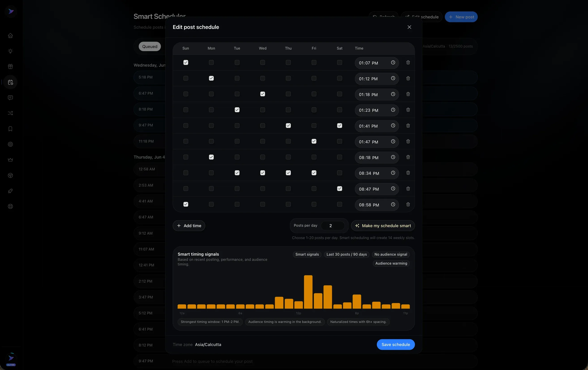Delete the 01:47 PM time slot

pos(408,141)
